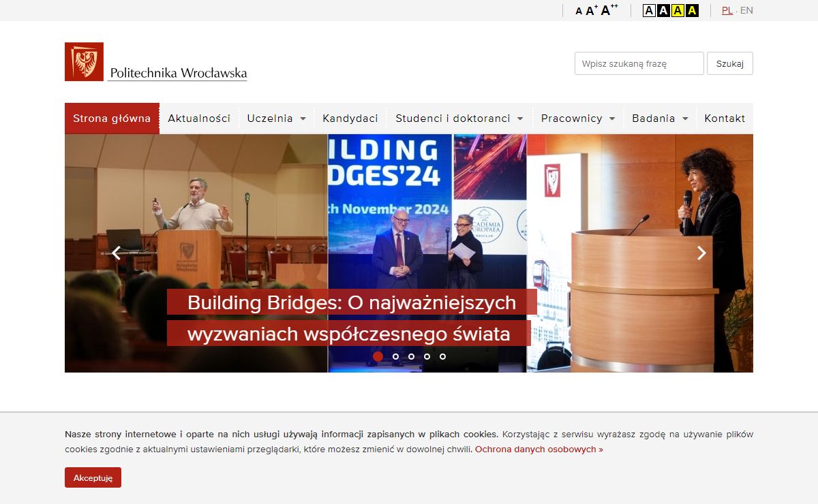Image resolution: width=818 pixels, height=504 pixels.
Task: Choose the largest A++ font size
Action: pos(609,10)
